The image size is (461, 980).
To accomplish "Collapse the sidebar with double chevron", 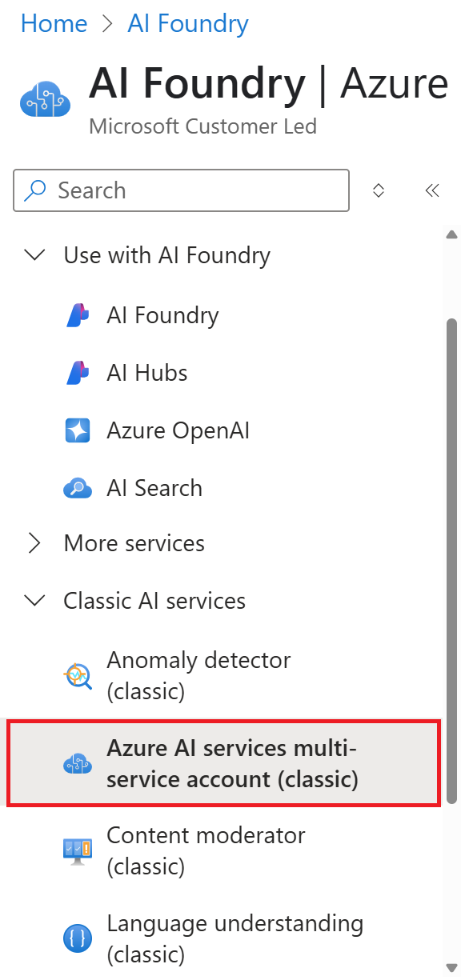I will pos(432,190).
